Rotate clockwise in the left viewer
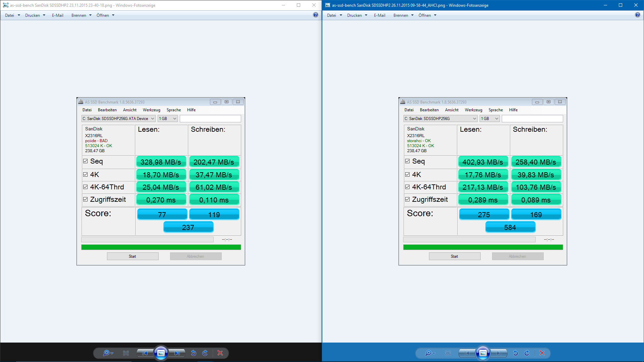The image size is (644, 362). (205, 353)
